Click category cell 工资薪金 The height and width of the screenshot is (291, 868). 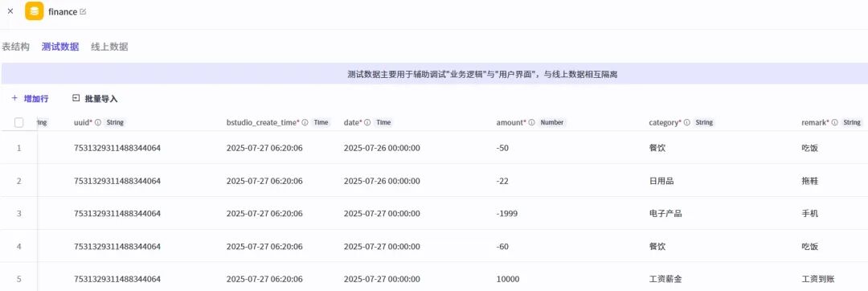666,280
